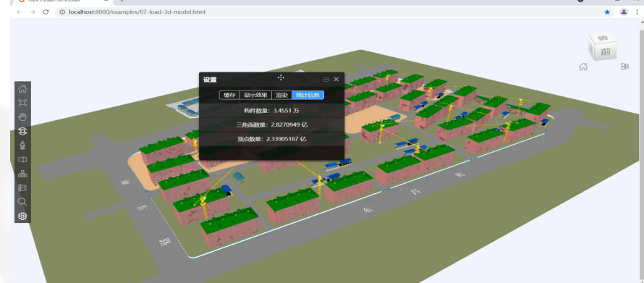This screenshot has height=283, width=644.
Task: Click the bookmark star in address bar
Action: tap(607, 12)
